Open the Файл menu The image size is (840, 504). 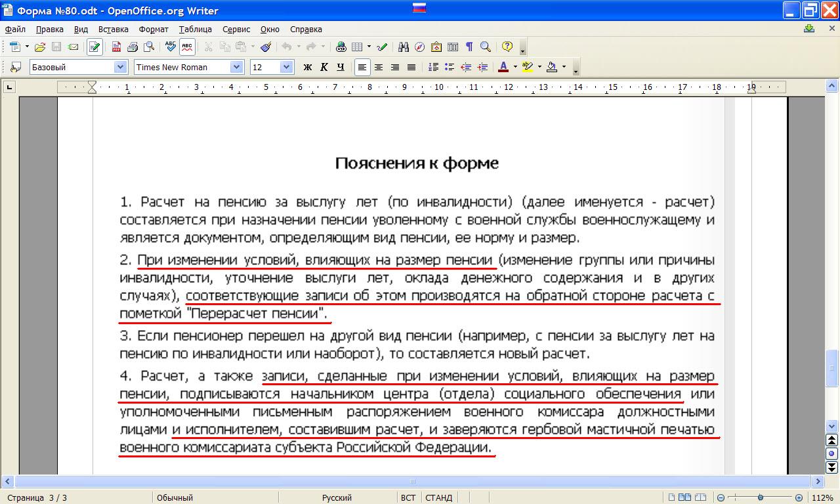tap(15, 29)
